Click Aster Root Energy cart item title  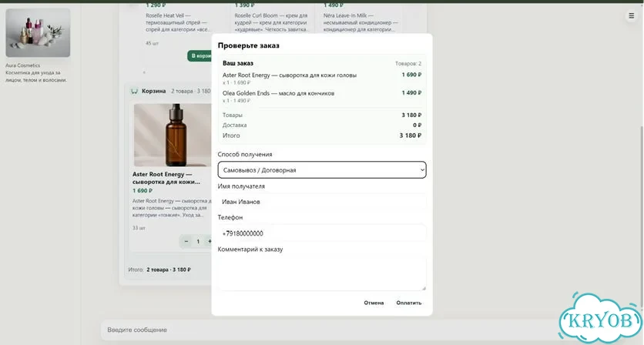(166, 178)
